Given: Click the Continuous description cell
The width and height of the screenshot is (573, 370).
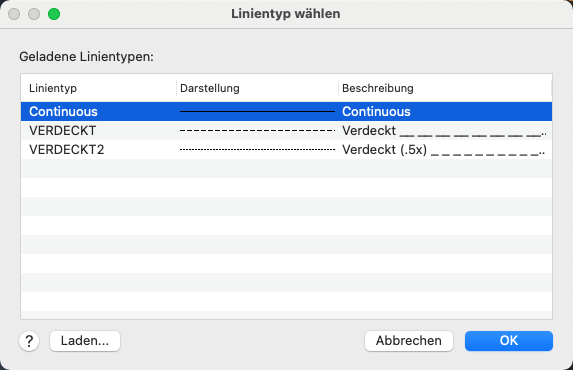Looking at the screenshot, I should click(x=376, y=112).
